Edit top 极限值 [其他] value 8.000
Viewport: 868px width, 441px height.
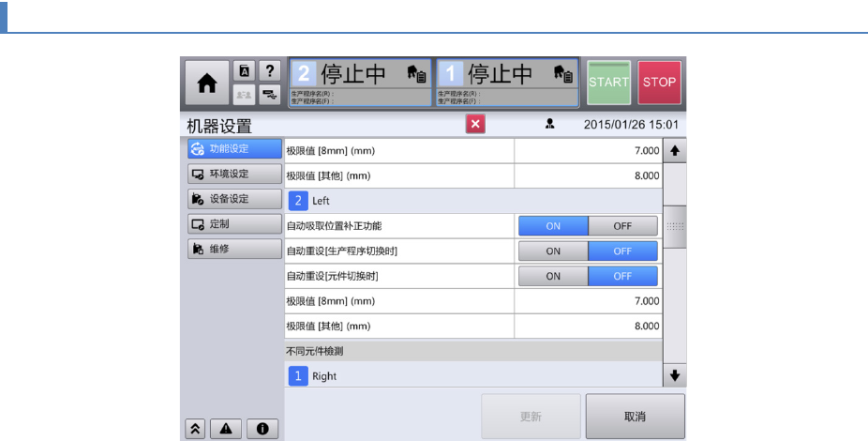click(x=588, y=175)
